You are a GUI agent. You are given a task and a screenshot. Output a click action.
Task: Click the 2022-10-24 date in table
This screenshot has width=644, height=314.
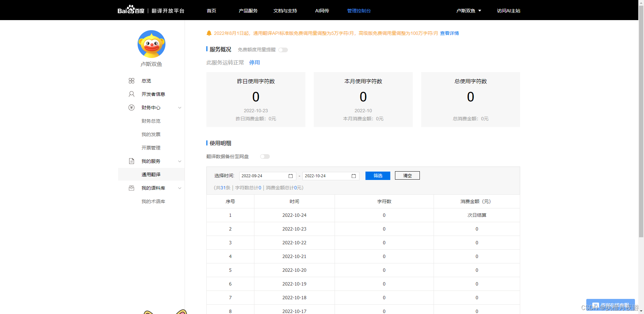[294, 215]
